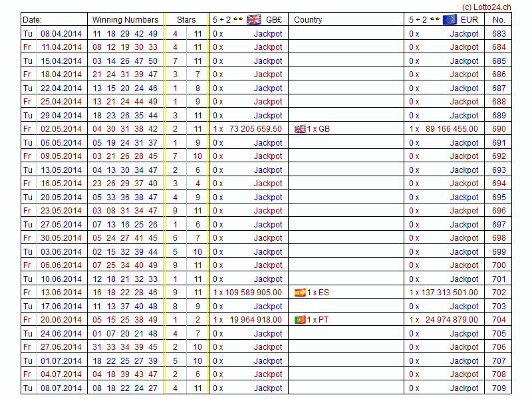Click the British flag beside '1 x GB'
532x399 pixels.
tap(300, 129)
